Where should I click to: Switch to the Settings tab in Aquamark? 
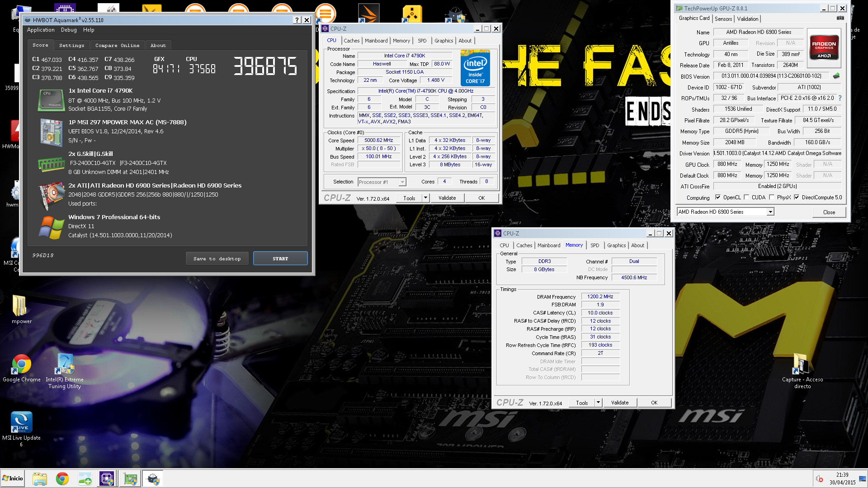tap(71, 45)
